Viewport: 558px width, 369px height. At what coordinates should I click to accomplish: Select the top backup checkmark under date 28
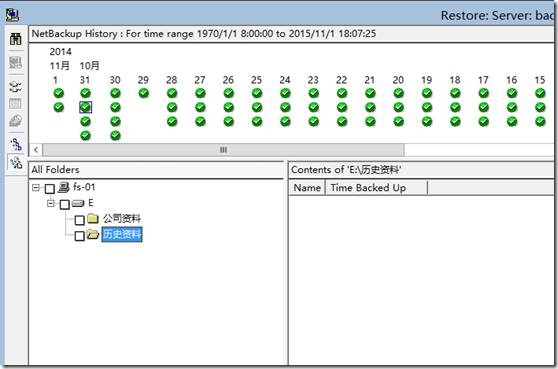[172, 93]
